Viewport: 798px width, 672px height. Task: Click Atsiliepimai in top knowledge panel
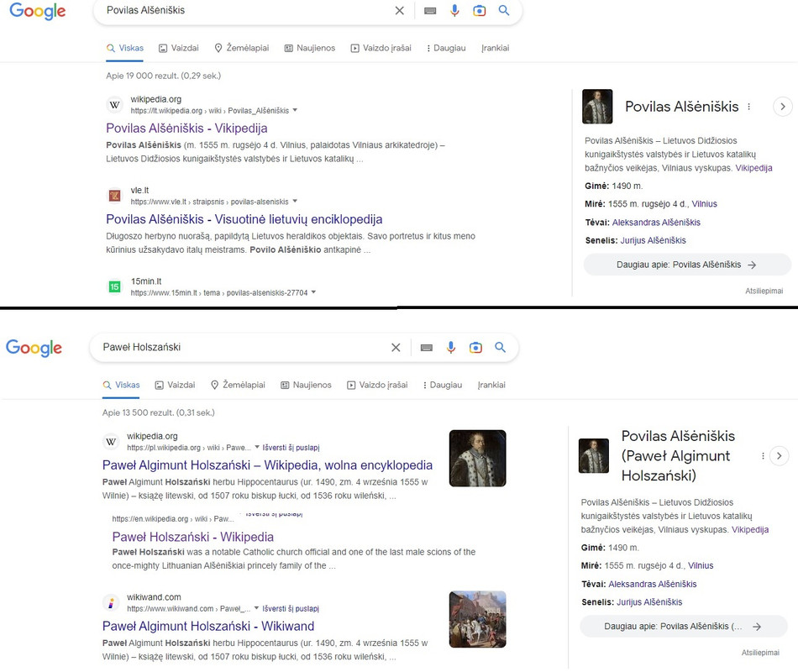click(x=764, y=291)
